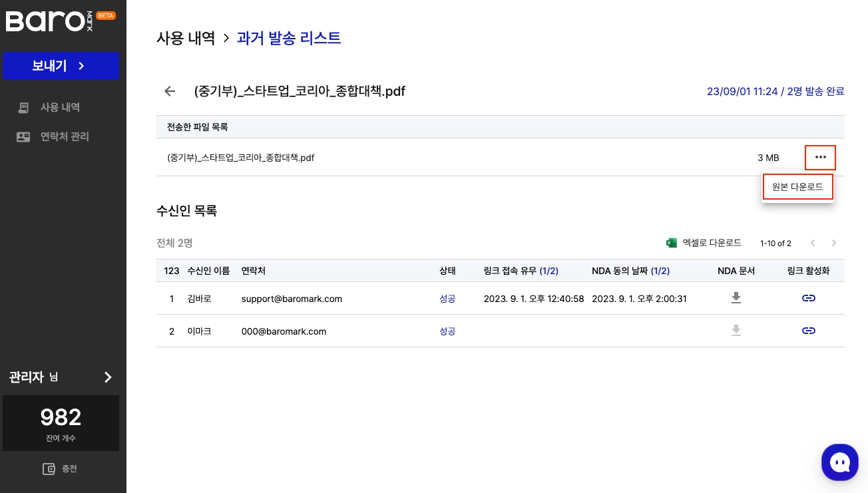This screenshot has height=493, width=868.
Task: Click the recipient name 이마크
Action: coord(199,331)
